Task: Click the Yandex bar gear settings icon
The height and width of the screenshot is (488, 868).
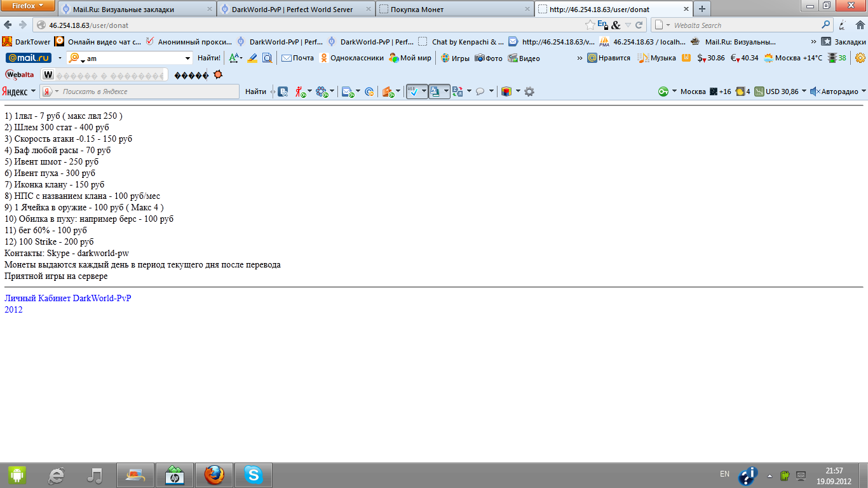Action: tap(529, 91)
